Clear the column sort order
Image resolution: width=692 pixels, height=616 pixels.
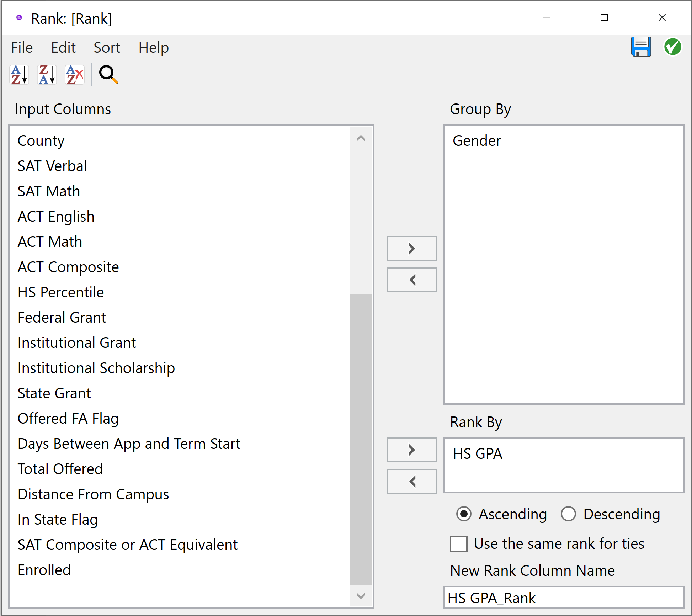click(75, 75)
